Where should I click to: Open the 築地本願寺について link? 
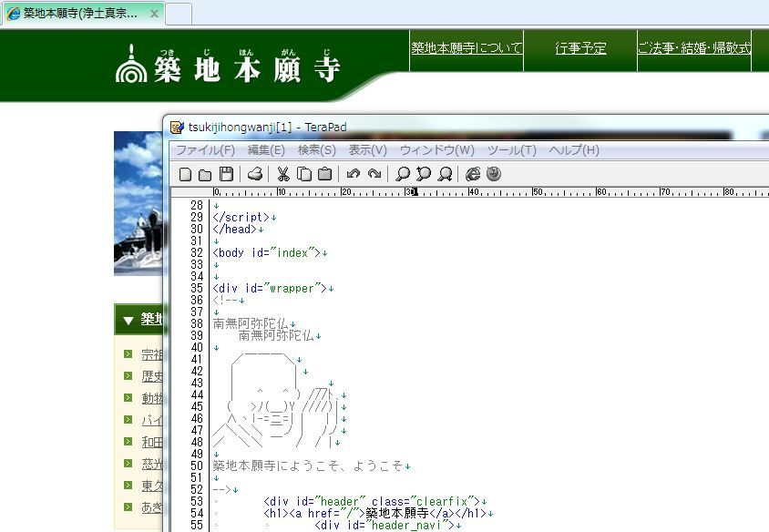[x=467, y=48]
